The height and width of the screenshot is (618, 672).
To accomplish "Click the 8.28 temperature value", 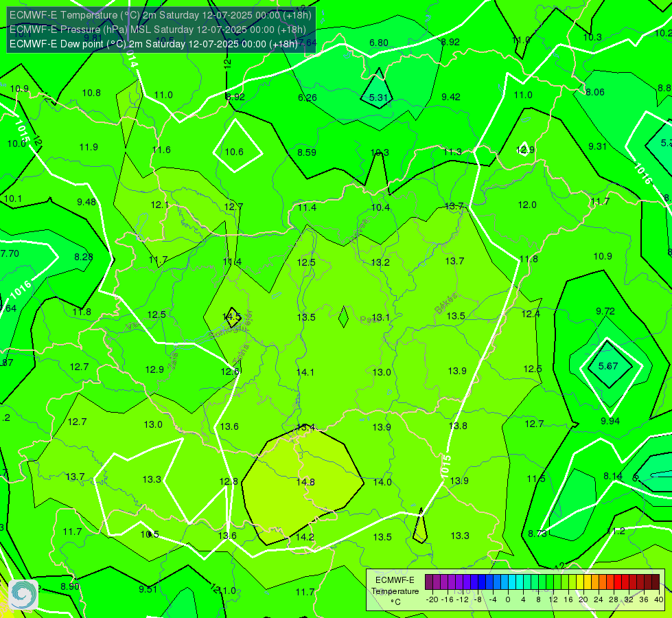I will click(x=84, y=257).
